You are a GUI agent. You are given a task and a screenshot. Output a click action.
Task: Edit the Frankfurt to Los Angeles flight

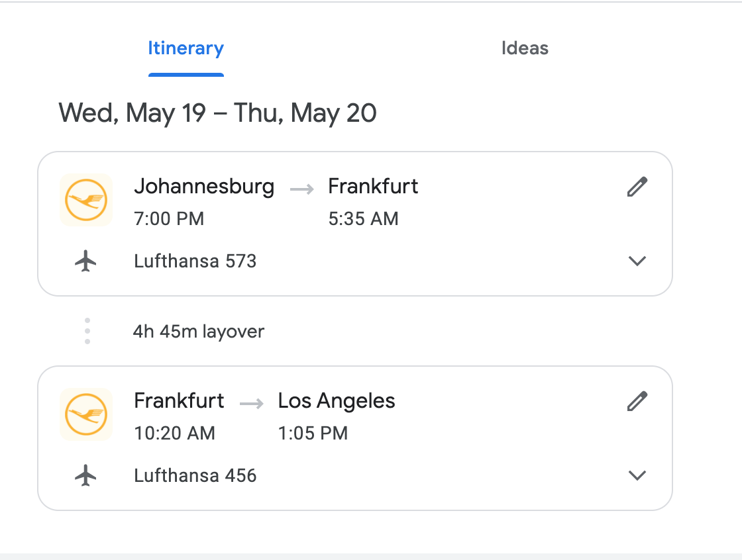tap(637, 401)
